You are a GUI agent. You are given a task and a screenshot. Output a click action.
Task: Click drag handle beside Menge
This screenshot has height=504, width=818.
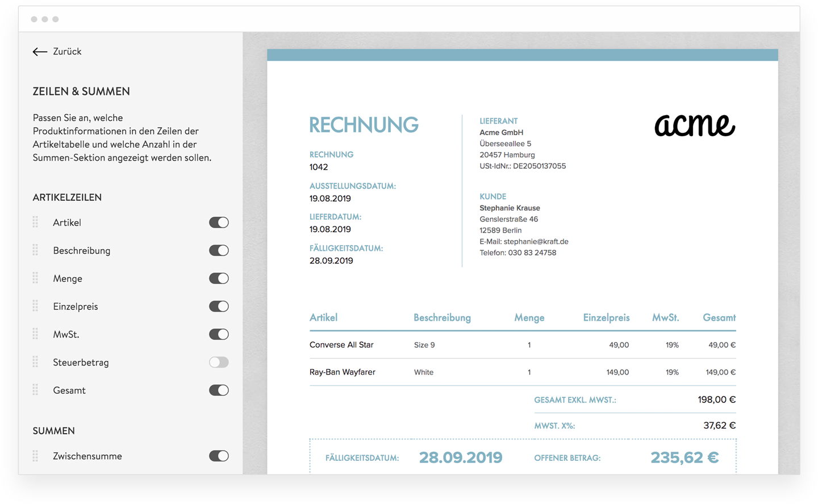35,278
